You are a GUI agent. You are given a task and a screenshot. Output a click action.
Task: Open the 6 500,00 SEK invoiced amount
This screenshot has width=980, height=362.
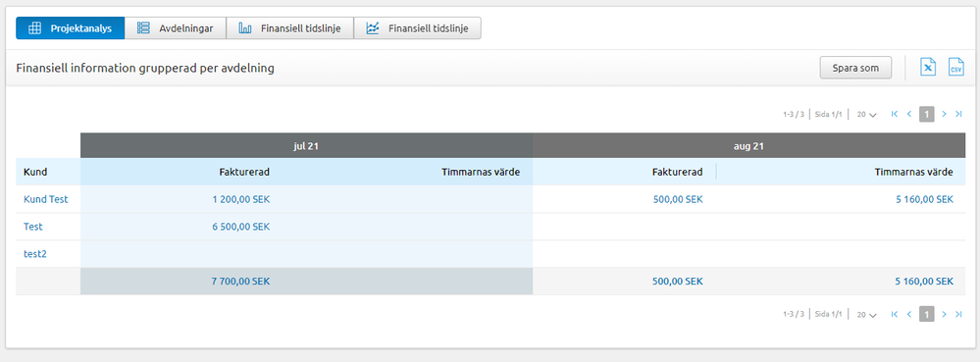(240, 227)
